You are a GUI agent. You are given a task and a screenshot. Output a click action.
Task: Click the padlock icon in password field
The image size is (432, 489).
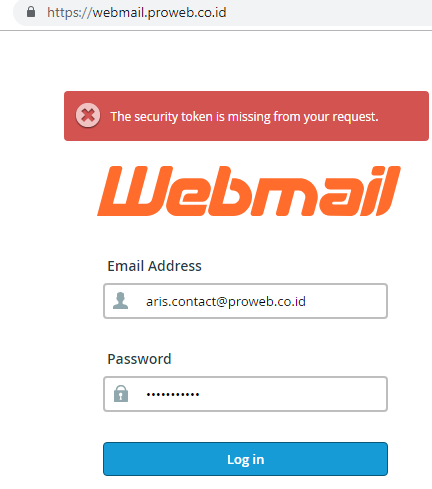click(121, 394)
